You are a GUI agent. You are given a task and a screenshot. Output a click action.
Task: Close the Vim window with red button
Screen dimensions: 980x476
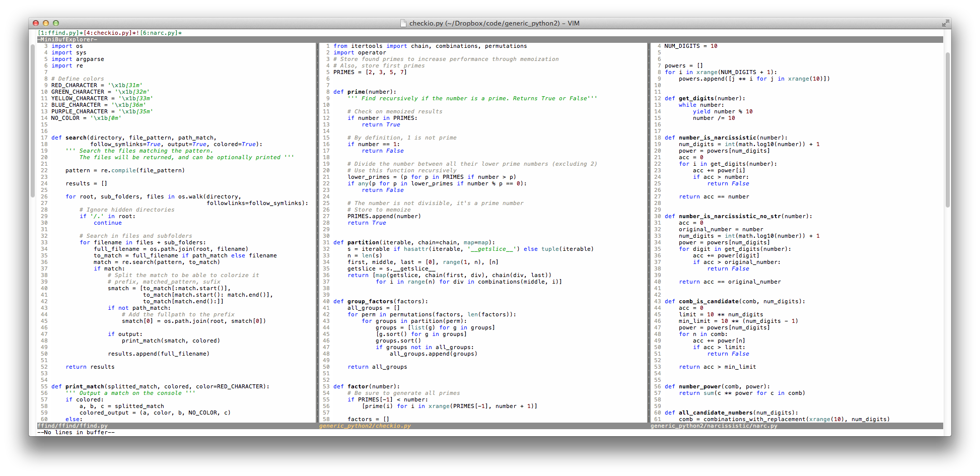pos(36,23)
